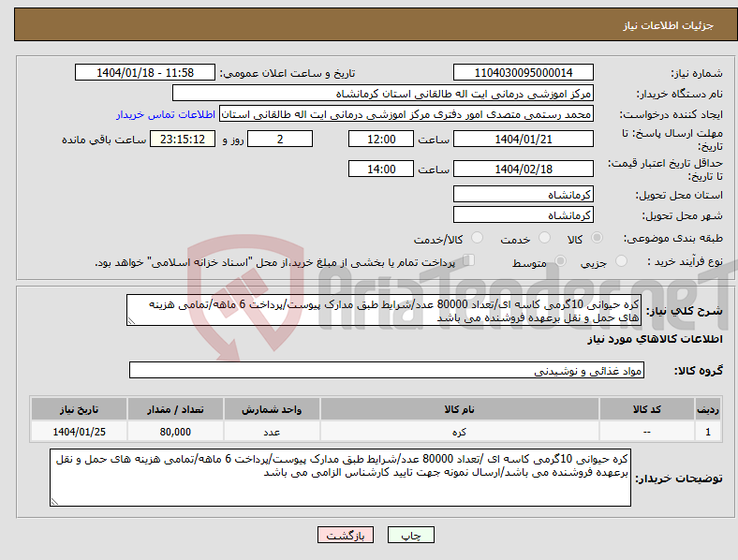This screenshot has height=560, width=738.
Task: Click the deadline time field 12:00
Action: pos(381,140)
